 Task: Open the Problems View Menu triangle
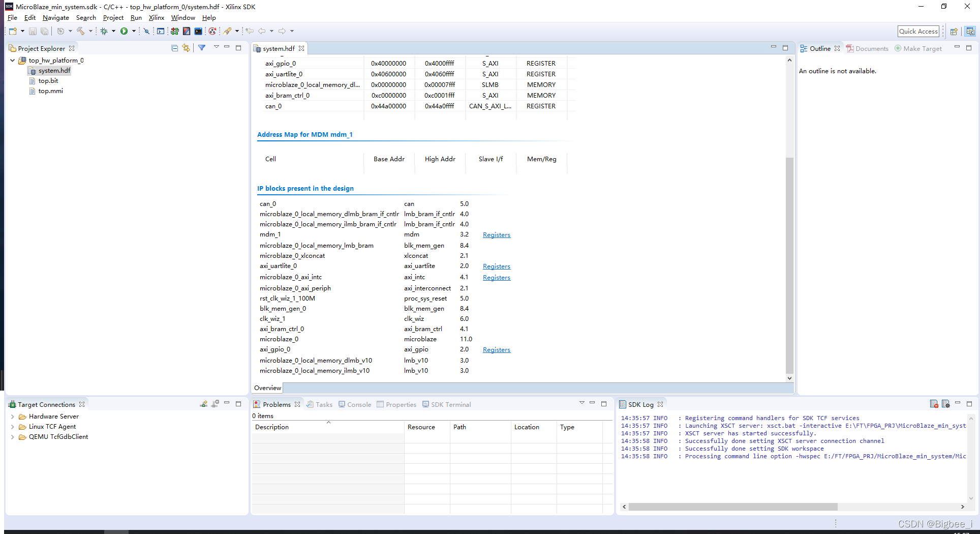(581, 403)
